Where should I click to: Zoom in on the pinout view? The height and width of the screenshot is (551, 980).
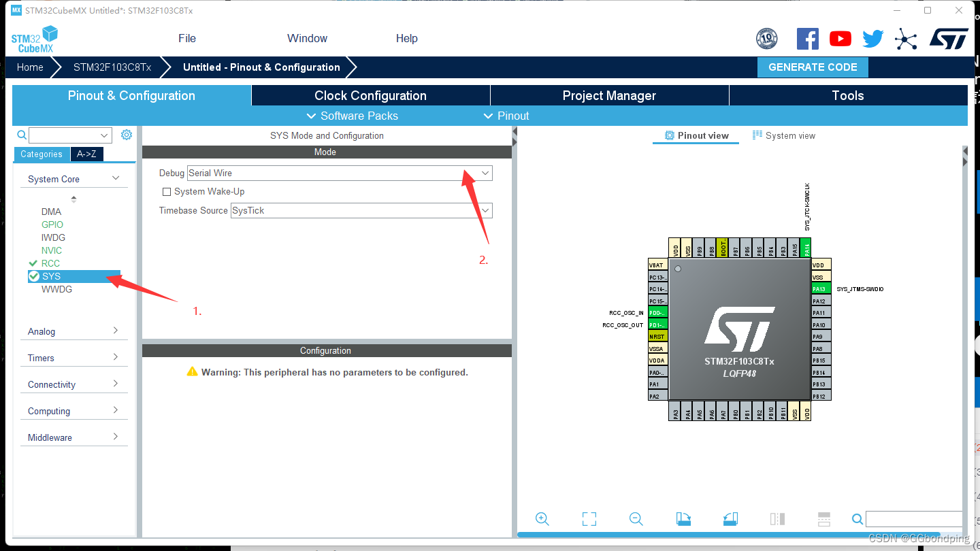[542, 519]
